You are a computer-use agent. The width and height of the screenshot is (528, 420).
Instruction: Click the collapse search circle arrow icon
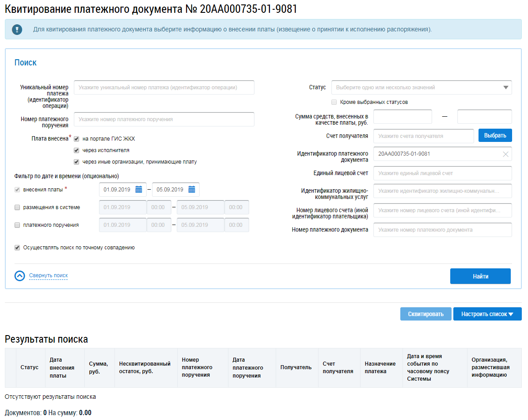[20, 276]
